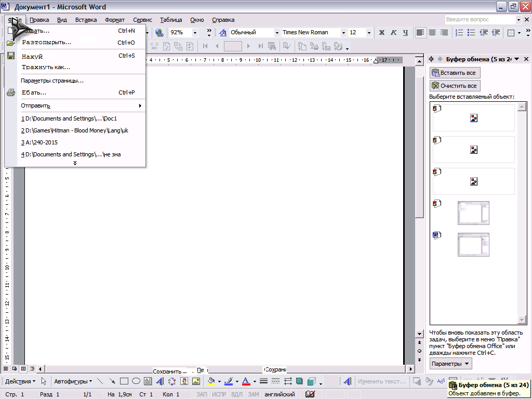
Task: Choose the Ctrl+N new document entry
Action: (x=75, y=31)
